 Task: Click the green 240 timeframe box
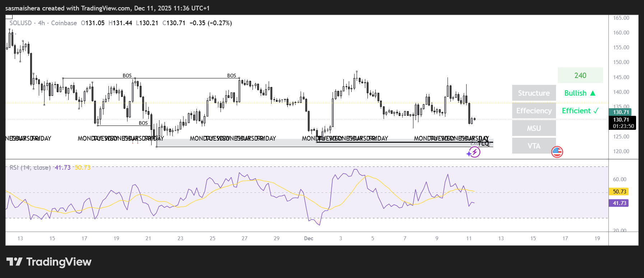(580, 75)
